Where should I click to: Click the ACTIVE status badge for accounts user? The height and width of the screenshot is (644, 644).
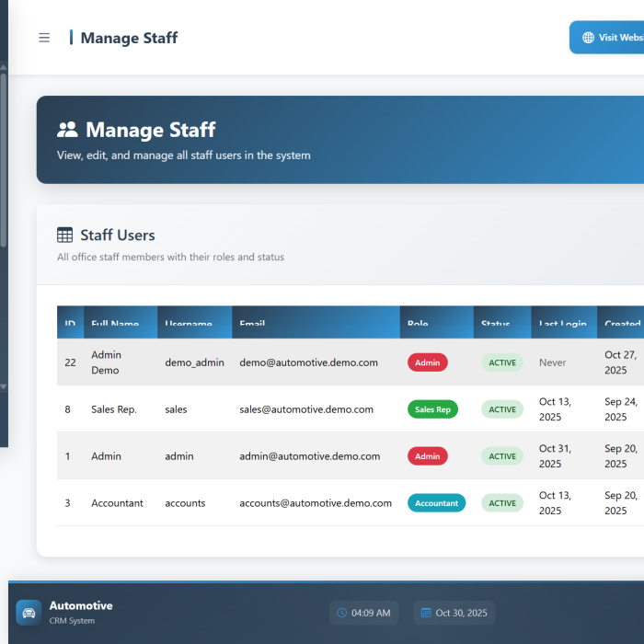click(502, 503)
